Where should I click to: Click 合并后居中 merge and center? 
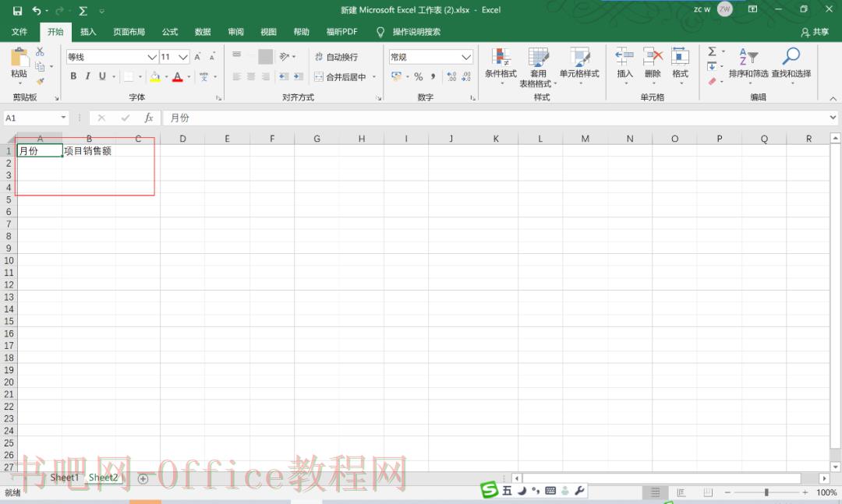(341, 77)
